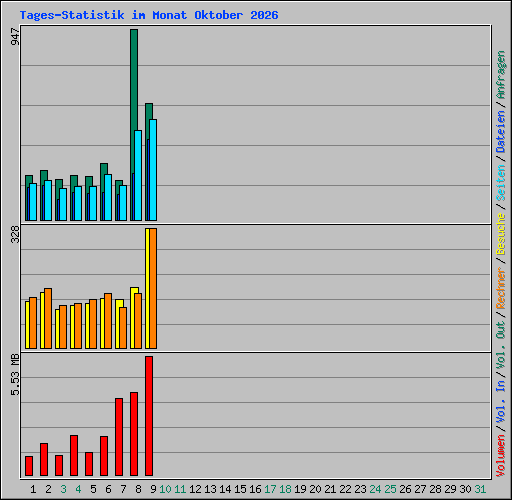The height and width of the screenshot is (500, 512).
Task: Click the visits chart's maximum value 328
Action: coord(15,234)
